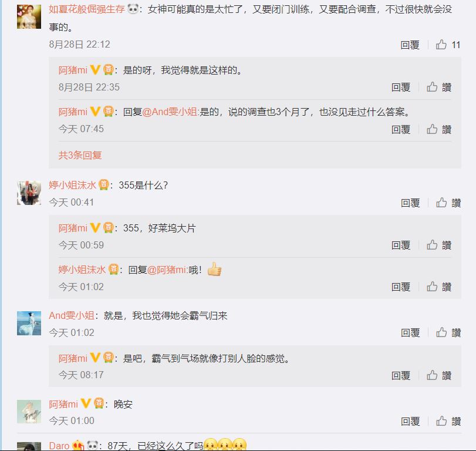The image size is (476, 451).
Task: Open Daro's username link
Action: [x=59, y=446]
